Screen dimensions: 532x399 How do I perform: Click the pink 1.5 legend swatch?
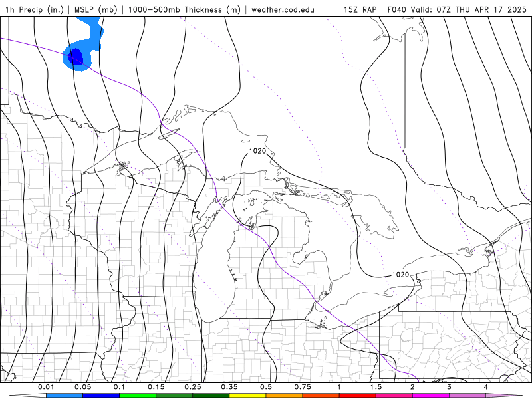pos(394,396)
